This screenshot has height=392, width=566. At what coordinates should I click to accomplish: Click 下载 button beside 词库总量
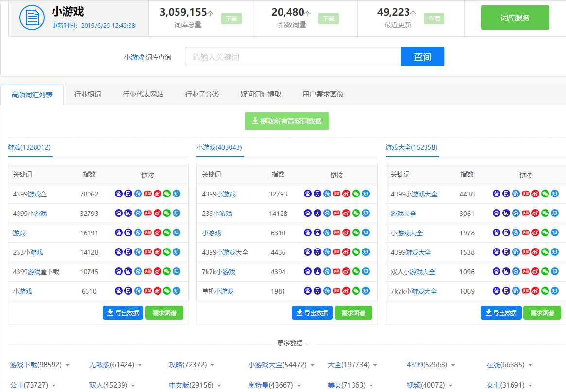231,19
